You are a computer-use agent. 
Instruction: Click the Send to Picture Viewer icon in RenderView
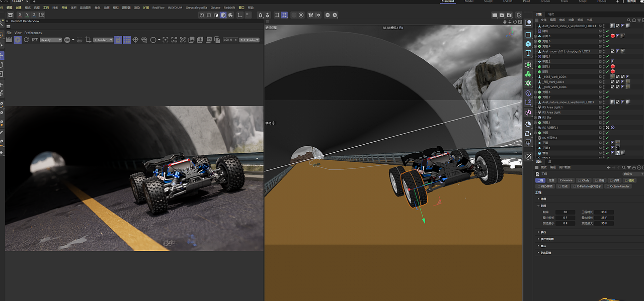[x=209, y=40]
